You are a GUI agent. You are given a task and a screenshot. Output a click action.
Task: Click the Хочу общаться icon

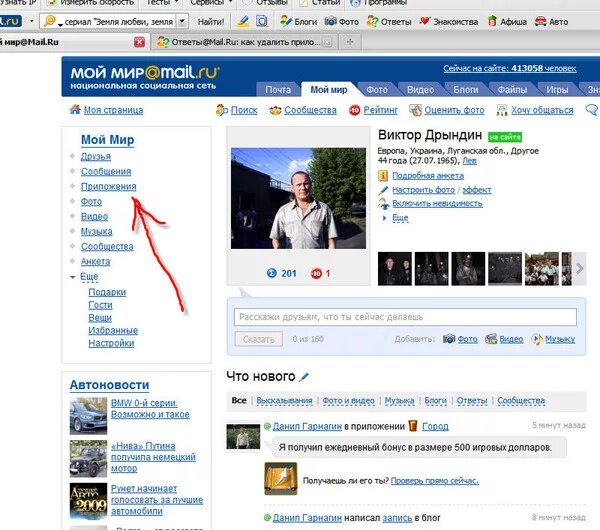[502, 110]
